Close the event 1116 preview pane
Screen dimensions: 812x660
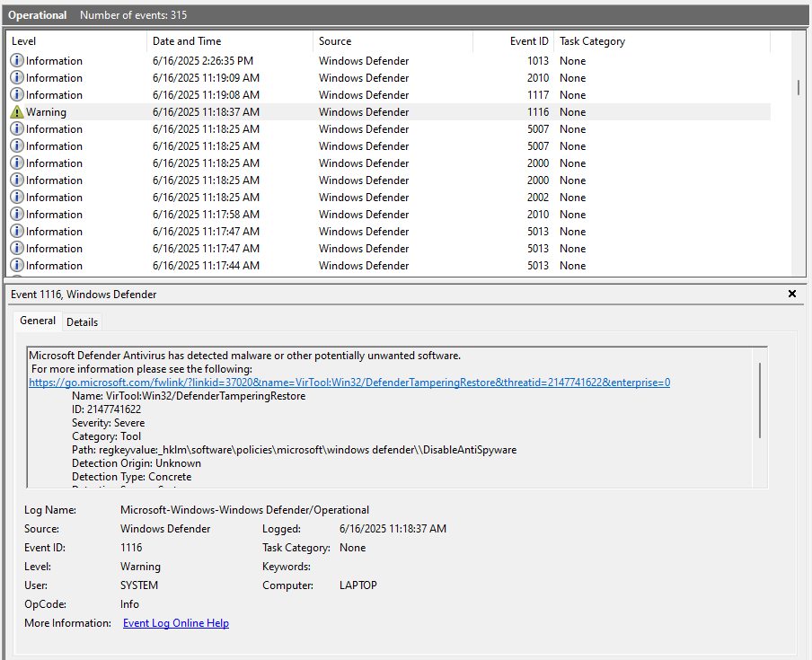click(x=792, y=294)
